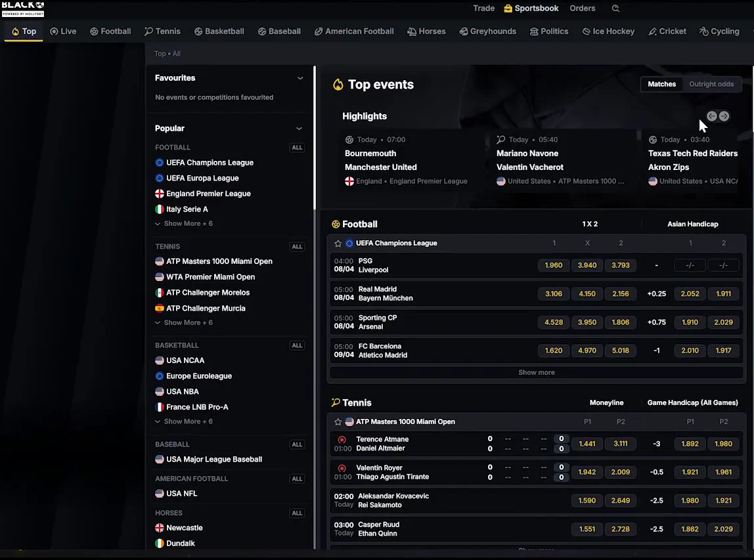Click Newcastle England flag icon
Image resolution: width=754 pixels, height=560 pixels.
point(159,528)
